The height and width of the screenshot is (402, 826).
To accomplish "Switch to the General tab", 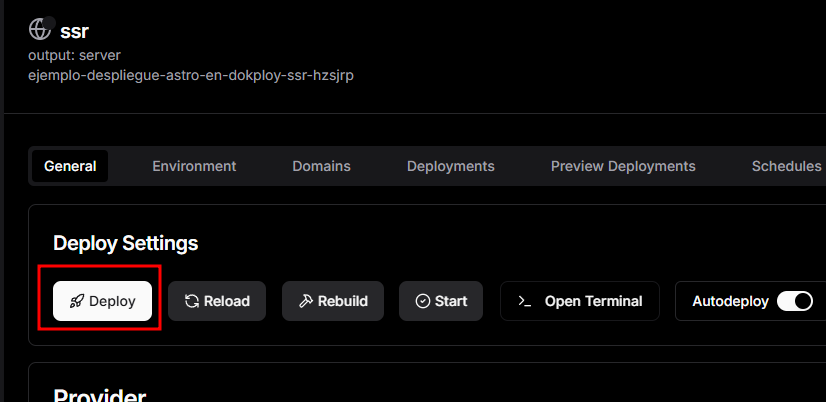I will coord(70,166).
